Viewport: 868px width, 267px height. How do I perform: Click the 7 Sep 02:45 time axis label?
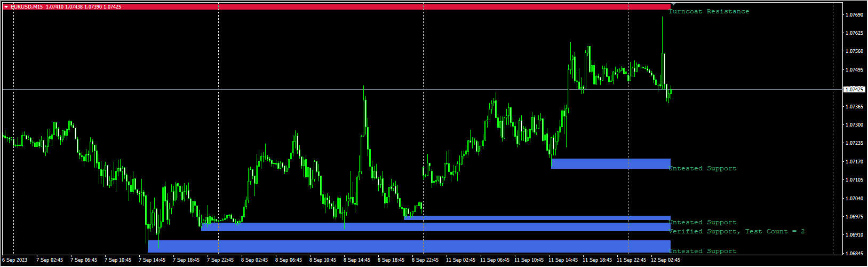(50, 260)
